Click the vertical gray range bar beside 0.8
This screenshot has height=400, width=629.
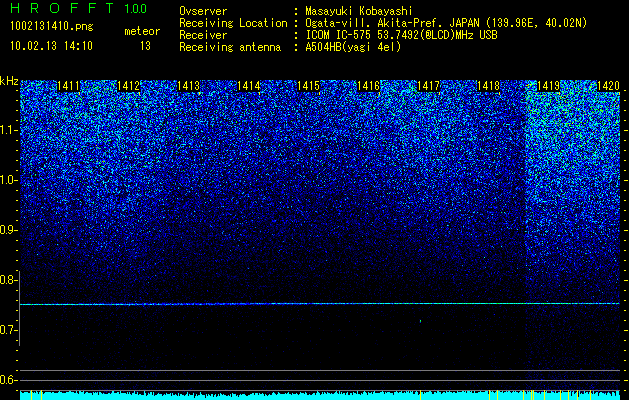19,308
